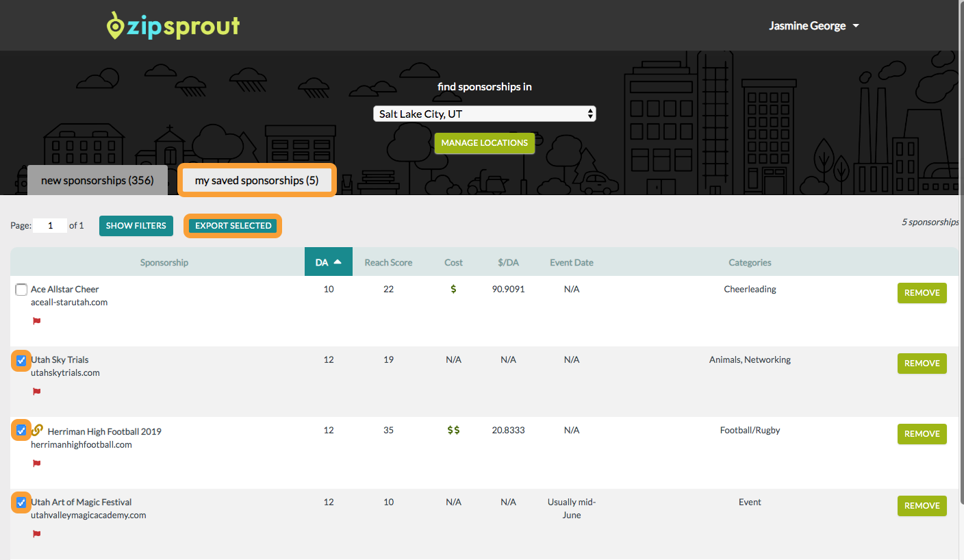
Task: Click the 90.9091 $/DA value
Action: (508, 290)
